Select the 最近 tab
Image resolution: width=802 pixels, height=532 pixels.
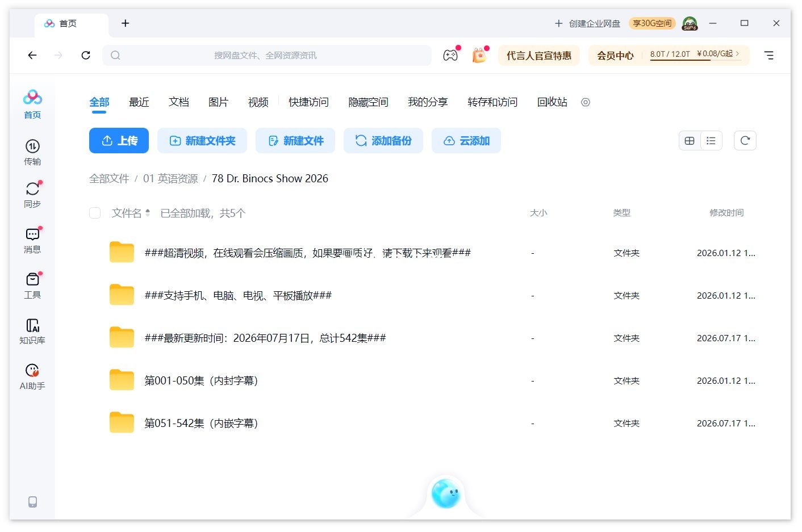[139, 102]
